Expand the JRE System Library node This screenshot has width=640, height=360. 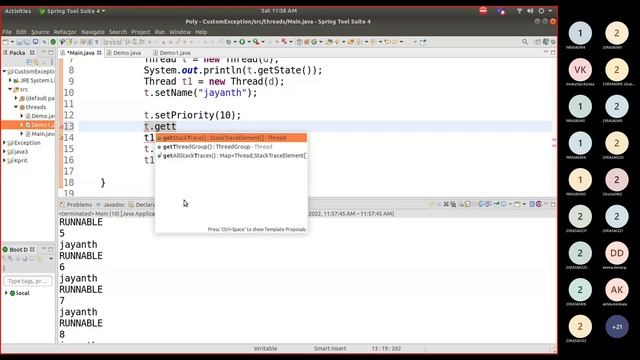(x=10, y=80)
